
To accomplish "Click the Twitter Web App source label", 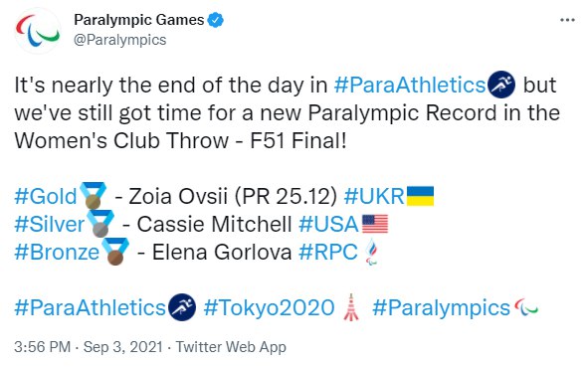I will 231,347.
